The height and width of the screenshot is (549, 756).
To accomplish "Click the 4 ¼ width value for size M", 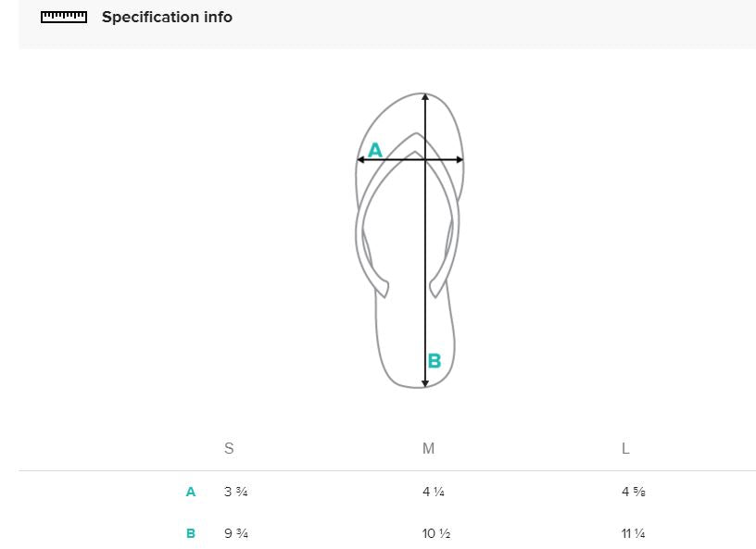I will (434, 492).
